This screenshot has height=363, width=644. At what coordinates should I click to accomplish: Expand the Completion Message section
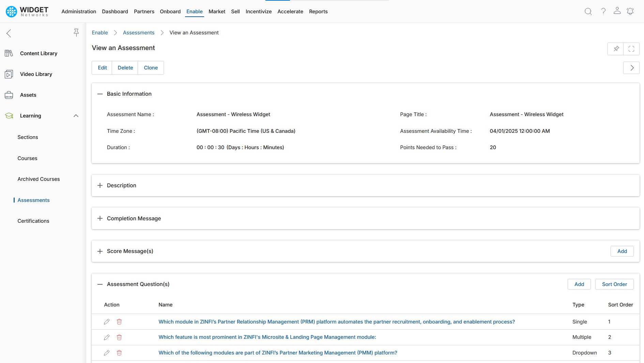tap(100, 219)
